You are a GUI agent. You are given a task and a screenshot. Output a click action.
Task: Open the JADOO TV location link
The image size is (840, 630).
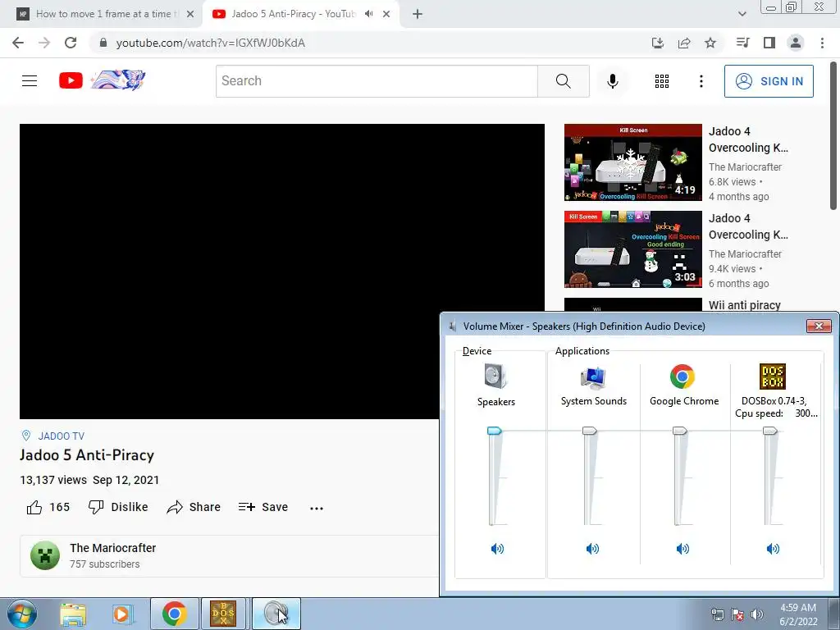(x=61, y=436)
